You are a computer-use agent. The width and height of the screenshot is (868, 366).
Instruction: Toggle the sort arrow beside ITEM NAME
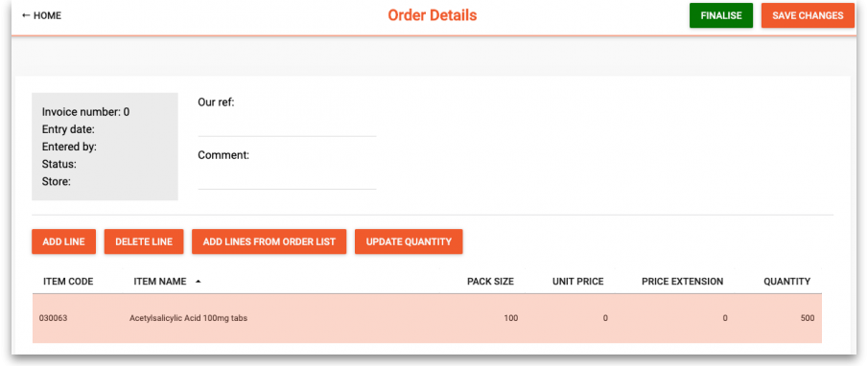(199, 282)
